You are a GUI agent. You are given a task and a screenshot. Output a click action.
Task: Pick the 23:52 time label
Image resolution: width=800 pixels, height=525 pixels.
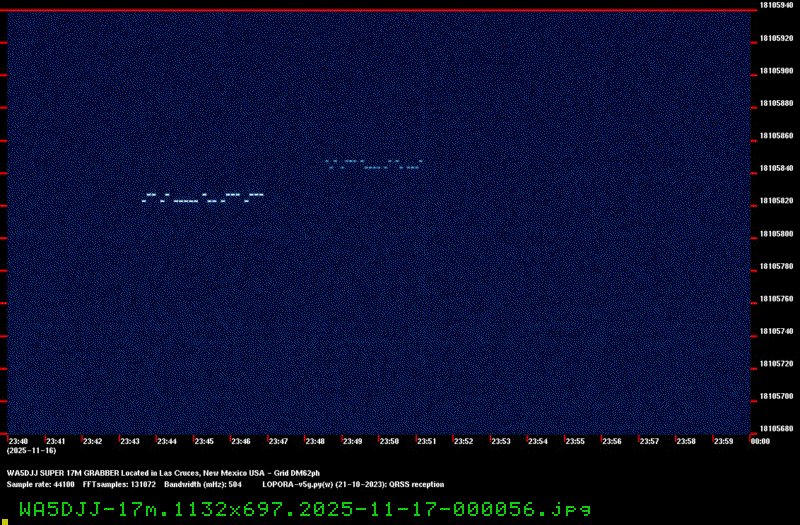(463, 441)
